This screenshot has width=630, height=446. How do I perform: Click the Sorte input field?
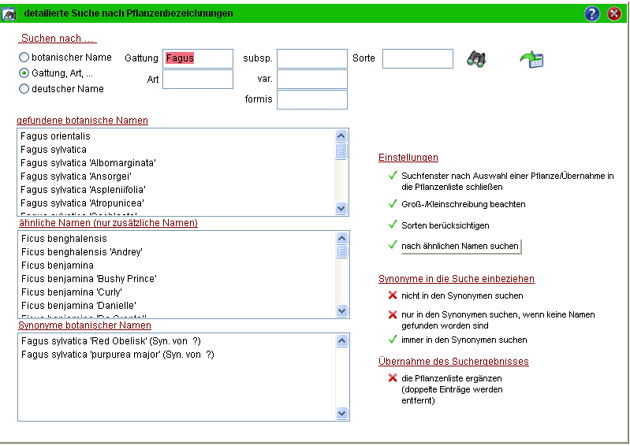pyautogui.click(x=418, y=59)
